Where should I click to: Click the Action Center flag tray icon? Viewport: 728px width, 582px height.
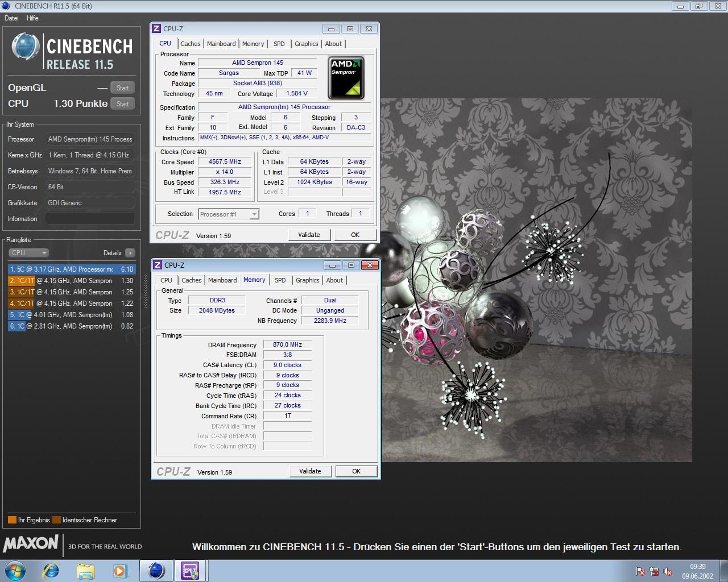click(x=640, y=571)
